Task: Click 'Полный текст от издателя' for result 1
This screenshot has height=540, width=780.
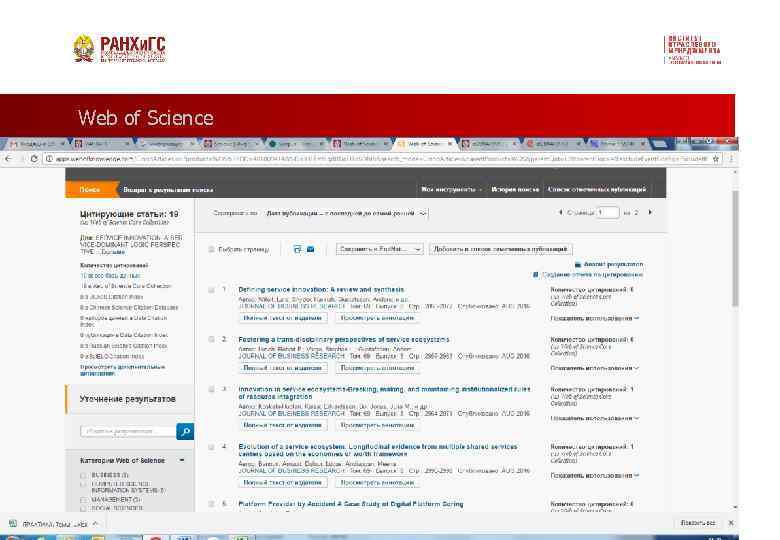Action: pyautogui.click(x=283, y=318)
